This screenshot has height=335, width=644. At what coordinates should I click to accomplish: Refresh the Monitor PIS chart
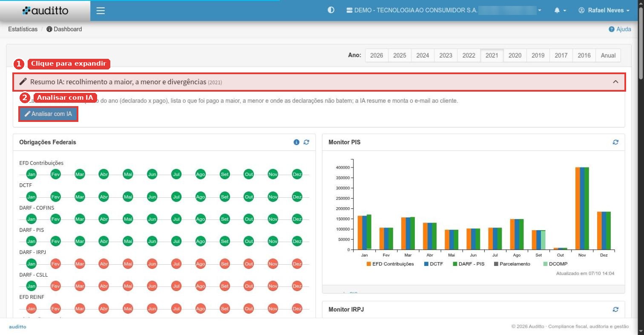click(x=615, y=142)
